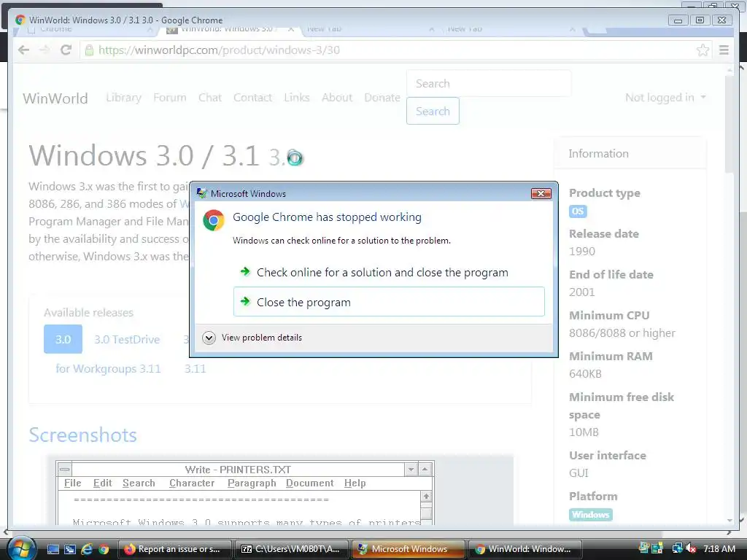Click the Chrome back arrow

tap(23, 50)
